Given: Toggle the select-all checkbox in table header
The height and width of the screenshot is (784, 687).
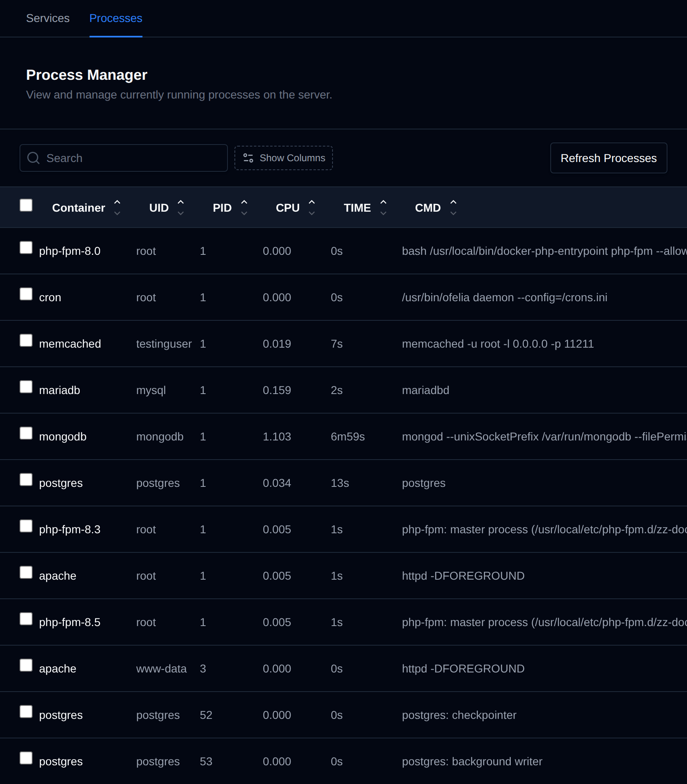Looking at the screenshot, I should [x=26, y=205].
